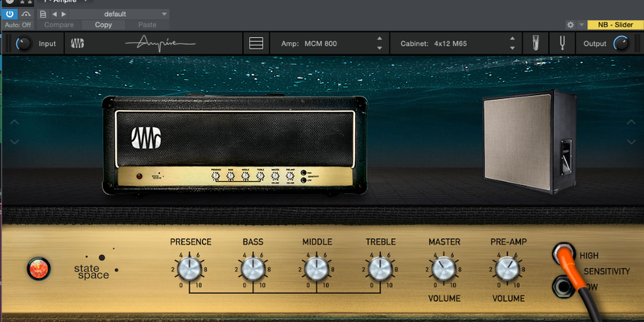Viewport: 644px width, 322px height.
Task: Click the Presence knob on amp
Action: click(190, 268)
